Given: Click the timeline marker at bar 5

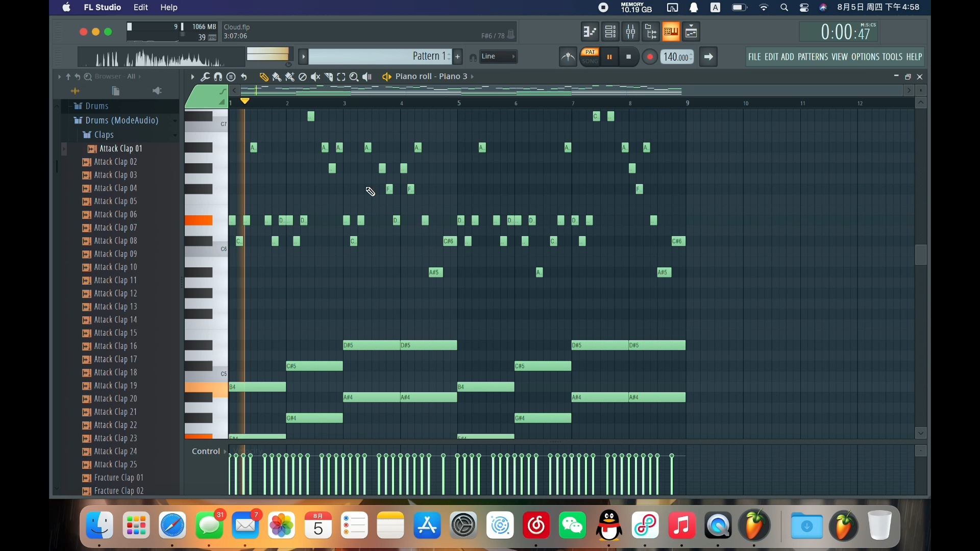Looking at the screenshot, I should [458, 102].
